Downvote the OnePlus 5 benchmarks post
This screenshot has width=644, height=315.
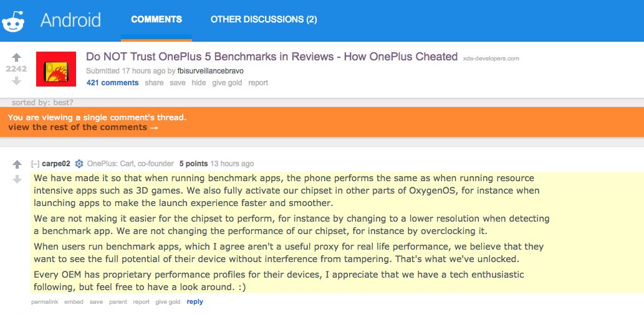[16, 81]
